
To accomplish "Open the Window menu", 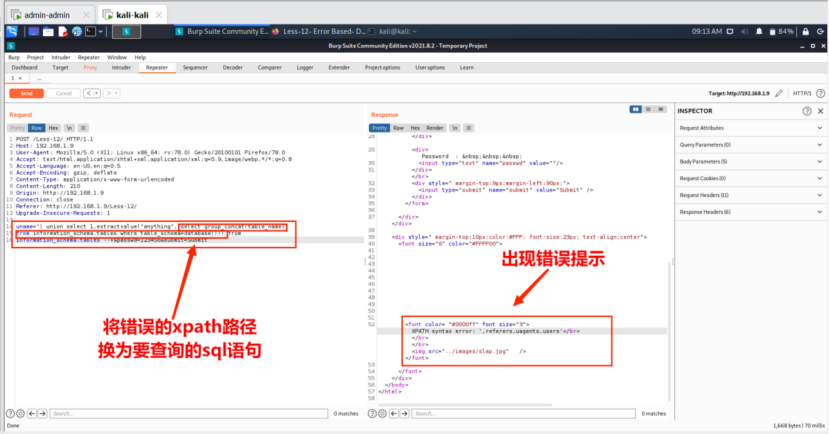I will 117,57.
